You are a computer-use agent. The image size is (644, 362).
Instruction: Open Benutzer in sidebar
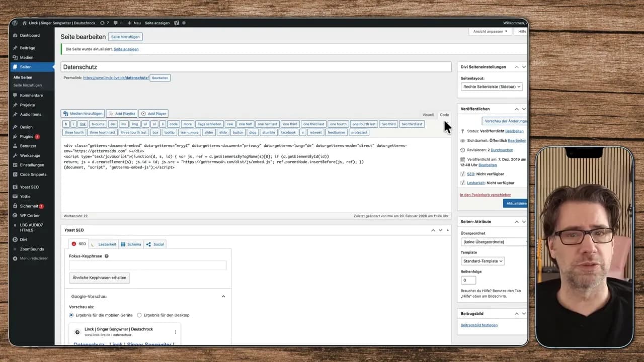28,146
